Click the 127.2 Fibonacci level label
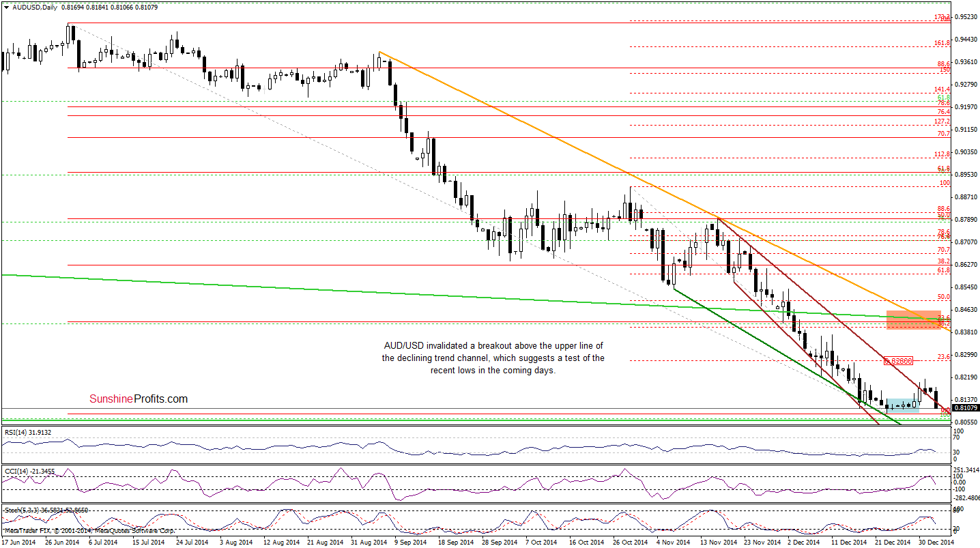The height and width of the screenshot is (548, 980). (942, 122)
